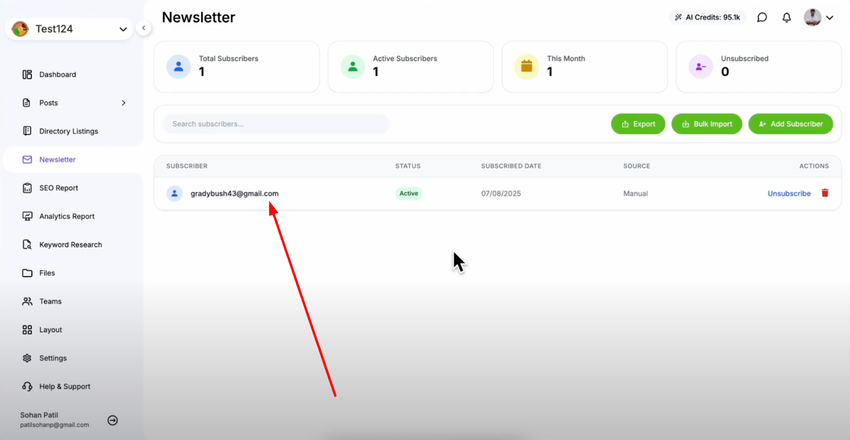Click the red delete subscriber trash icon
The height and width of the screenshot is (440, 850).
825,193
